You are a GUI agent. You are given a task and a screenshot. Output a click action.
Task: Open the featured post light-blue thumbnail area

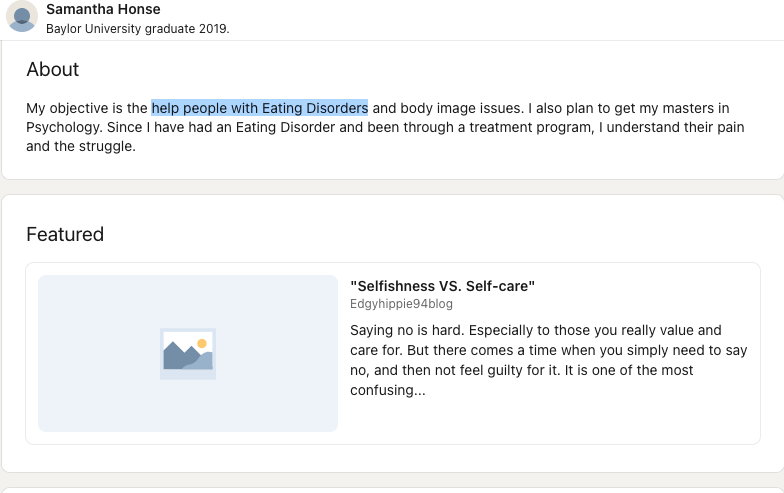(x=188, y=353)
